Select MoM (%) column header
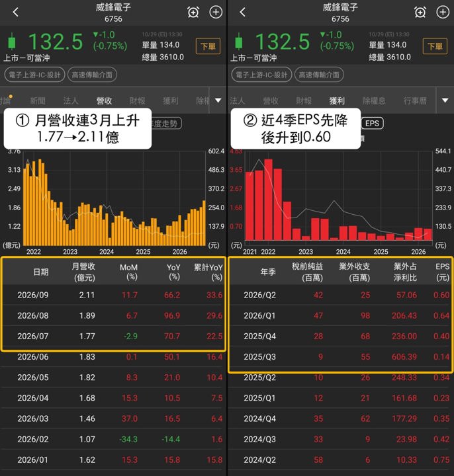454x476 pixels. pos(128,272)
